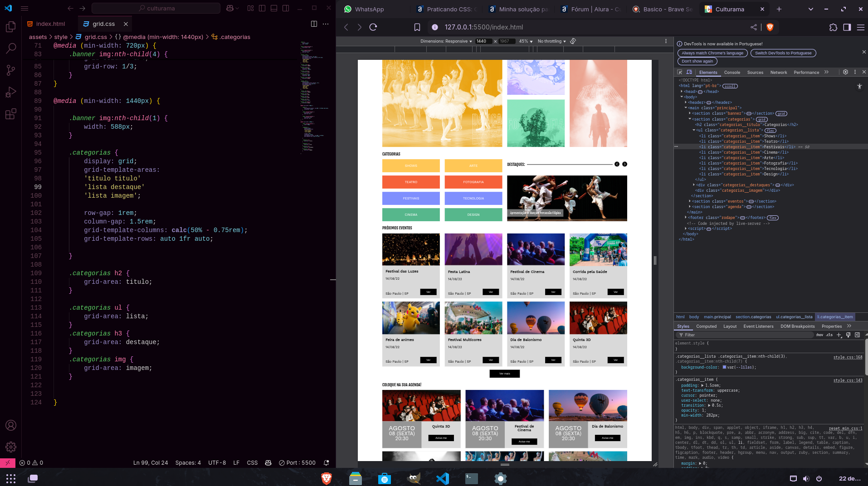Click the new style rule plus icon

coord(839,335)
